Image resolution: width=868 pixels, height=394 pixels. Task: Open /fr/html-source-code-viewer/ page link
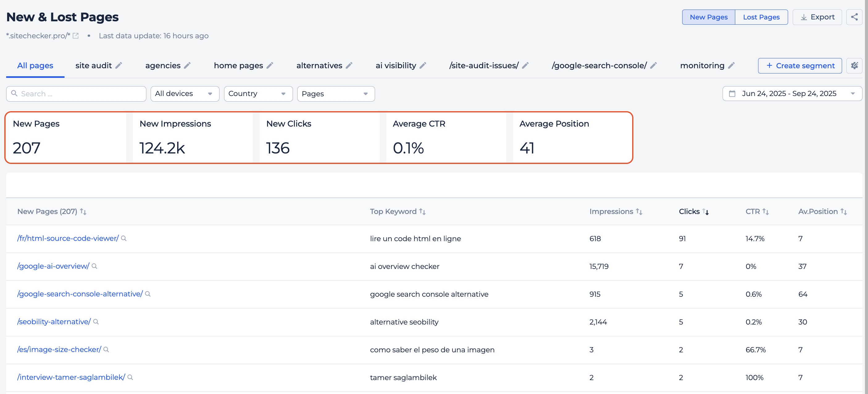(x=68, y=238)
